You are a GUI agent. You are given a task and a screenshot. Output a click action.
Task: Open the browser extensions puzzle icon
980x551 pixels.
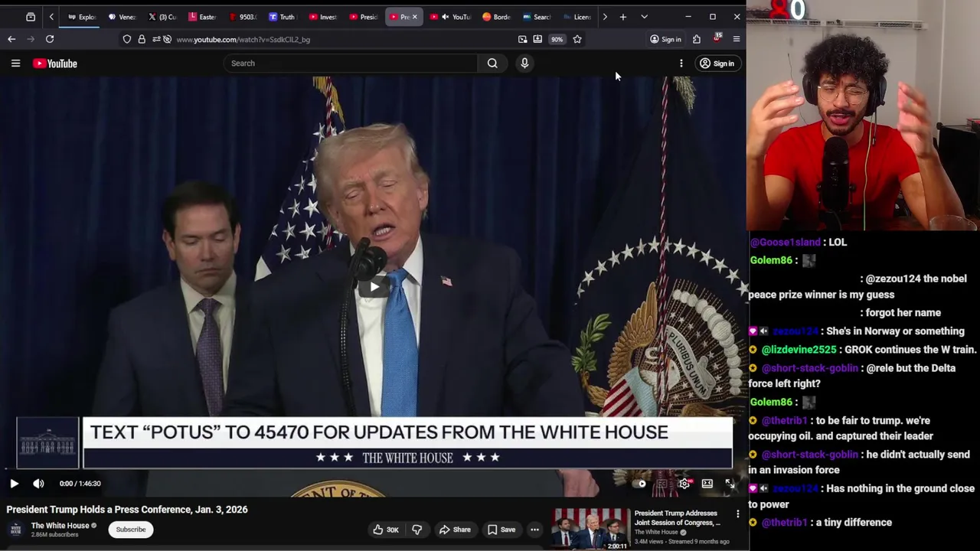(x=697, y=39)
